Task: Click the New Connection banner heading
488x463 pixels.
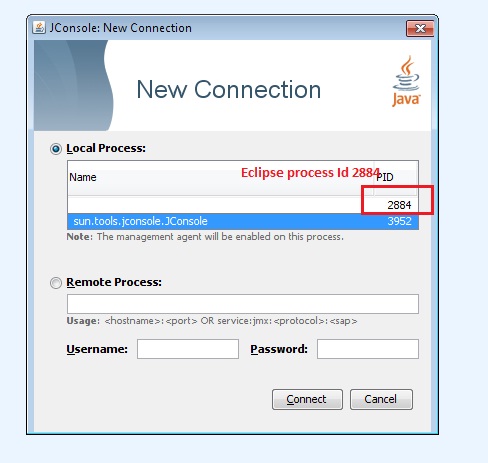Action: 229,90
